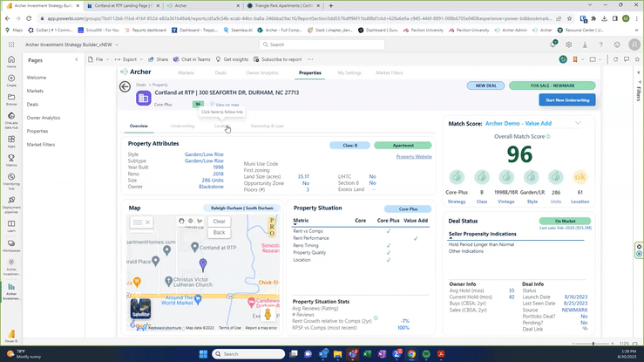Open the My Settings tab
The height and width of the screenshot is (362, 644).
click(x=349, y=72)
